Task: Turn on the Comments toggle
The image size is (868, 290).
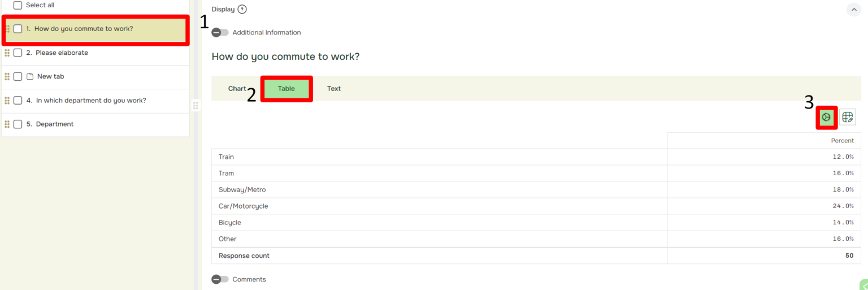Action: (x=220, y=279)
